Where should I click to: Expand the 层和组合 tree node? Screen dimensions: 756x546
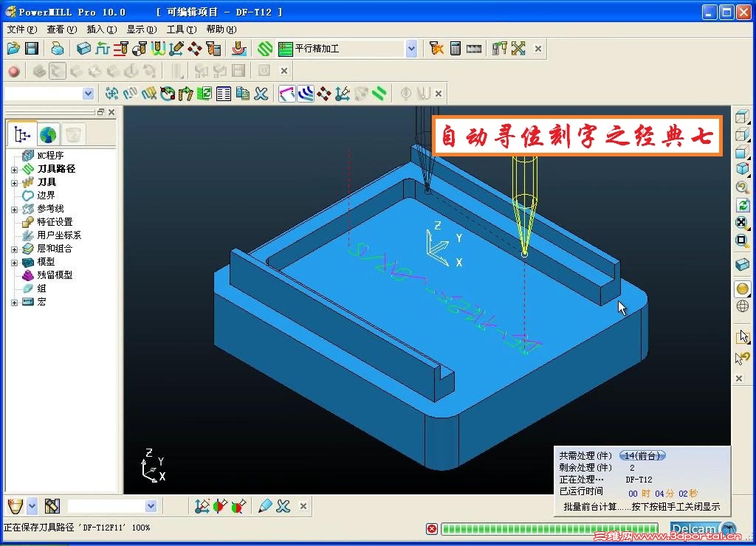pyautogui.click(x=14, y=249)
